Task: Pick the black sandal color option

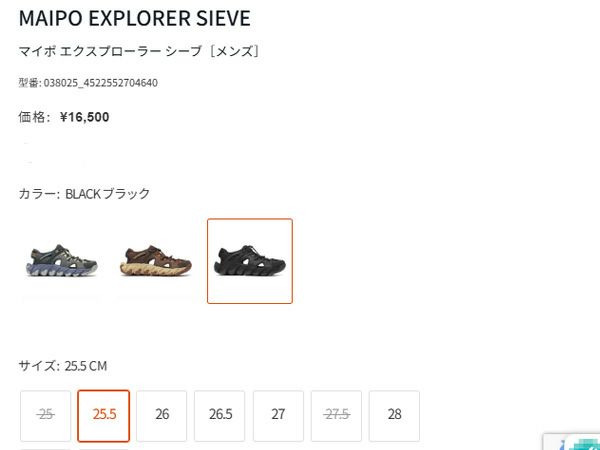Action: tap(250, 261)
